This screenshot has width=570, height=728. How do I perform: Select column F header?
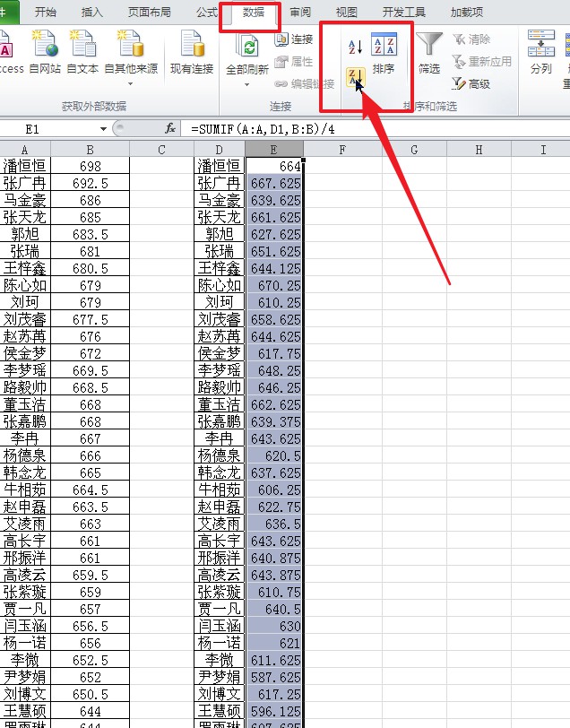point(342,150)
